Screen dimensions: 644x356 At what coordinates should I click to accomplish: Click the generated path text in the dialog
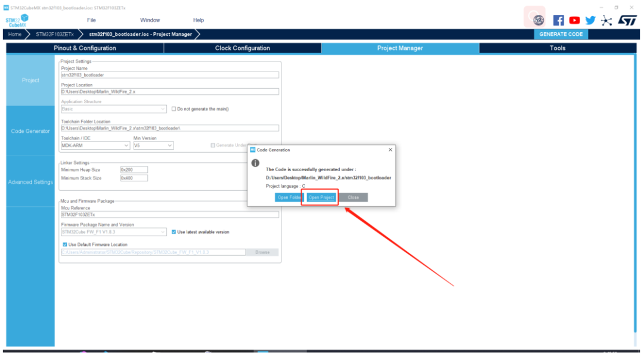[328, 178]
